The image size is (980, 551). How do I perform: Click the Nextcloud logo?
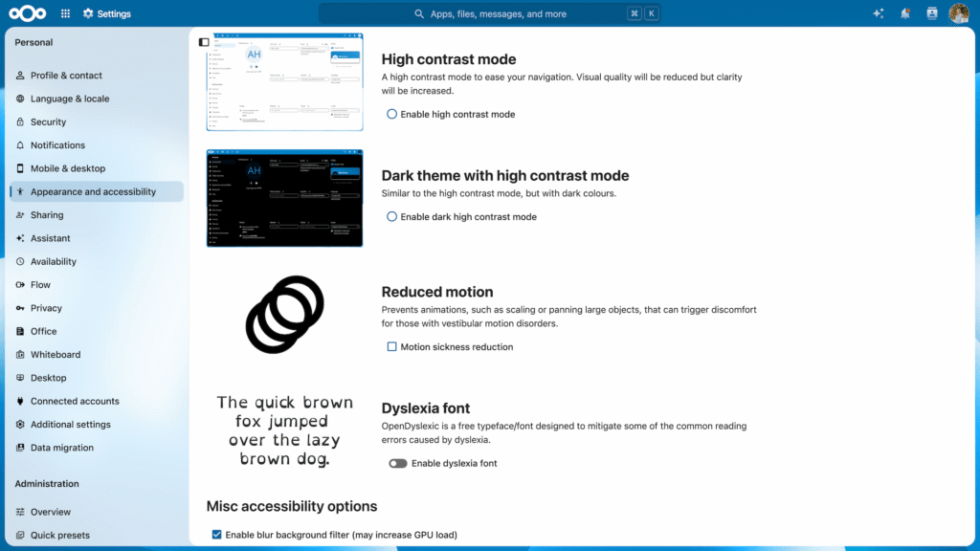(x=28, y=13)
